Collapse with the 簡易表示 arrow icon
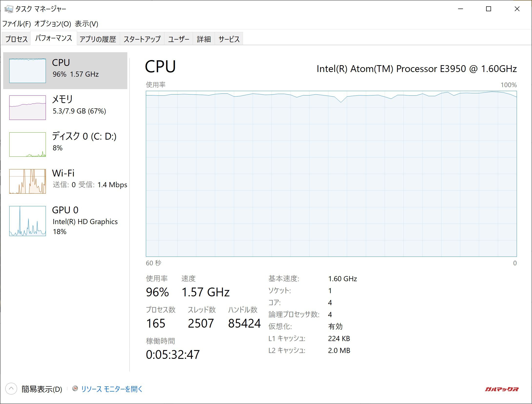This screenshot has width=532, height=404. pos(11,389)
